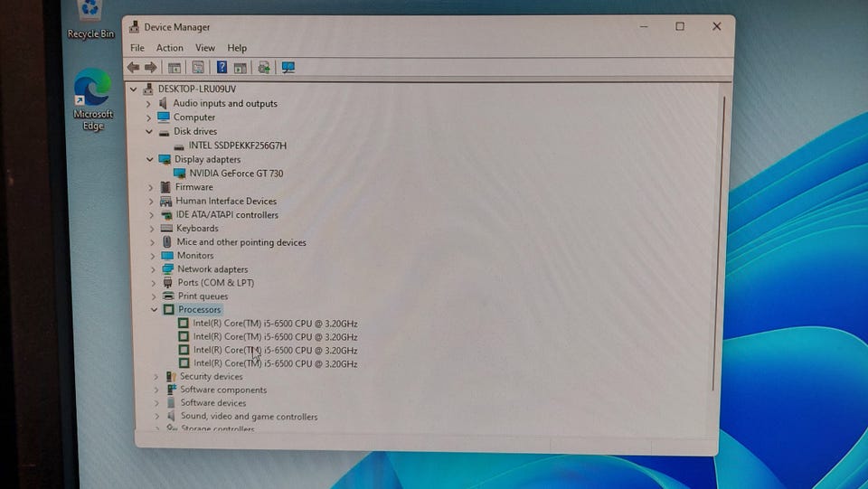The image size is (868, 489).
Task: Open the Action menu
Action: pos(169,48)
